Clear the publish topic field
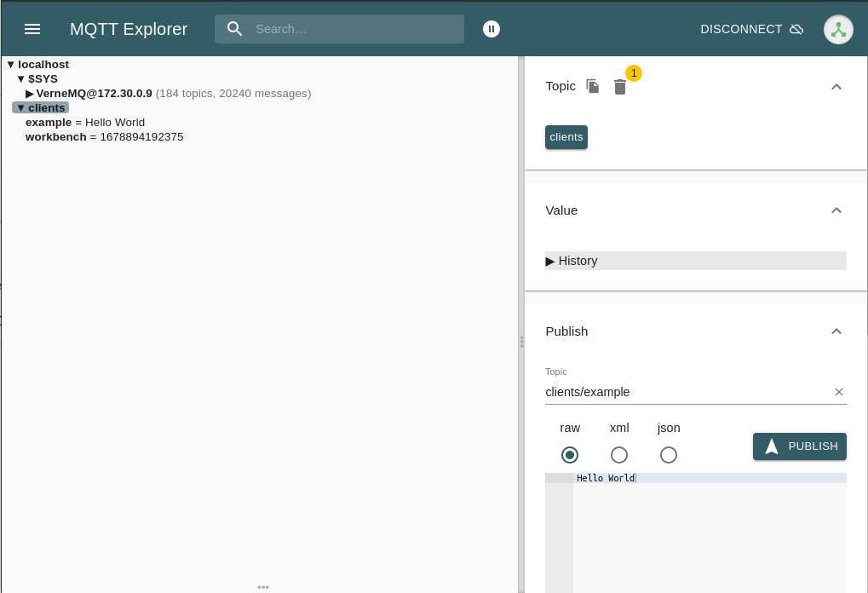Viewport: 868px width, 593px height. pyautogui.click(x=838, y=392)
